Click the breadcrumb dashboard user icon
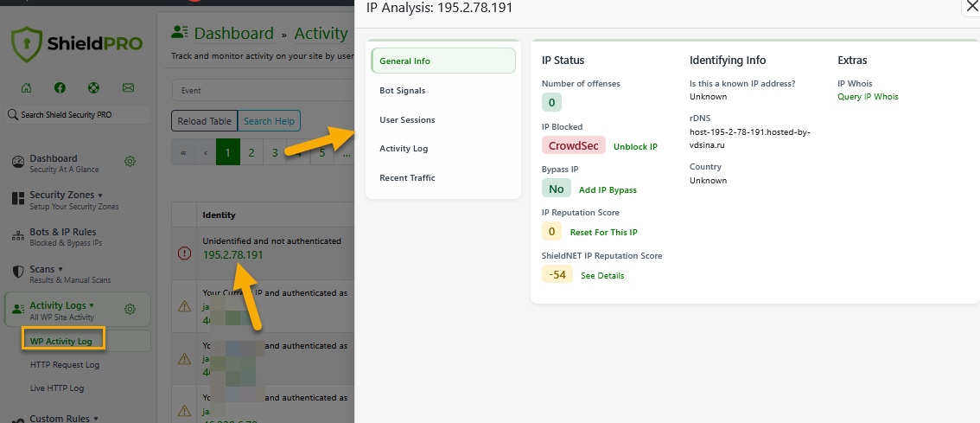 point(180,32)
